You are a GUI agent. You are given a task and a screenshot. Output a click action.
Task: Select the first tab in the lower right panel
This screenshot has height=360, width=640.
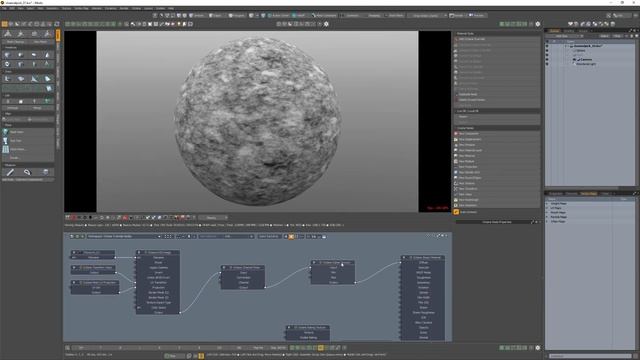coord(556,193)
